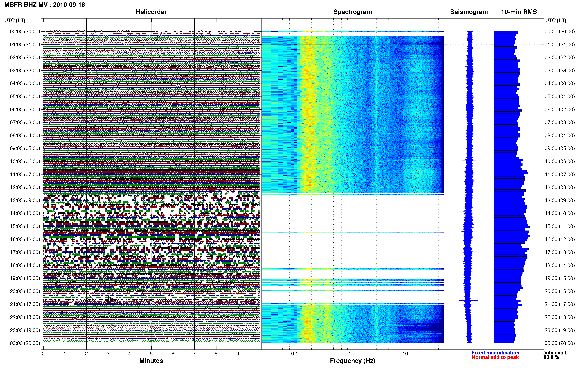Click the left '04:00 (00:00)' time label
This screenshot has width=588, height=368.
(x=25, y=83)
